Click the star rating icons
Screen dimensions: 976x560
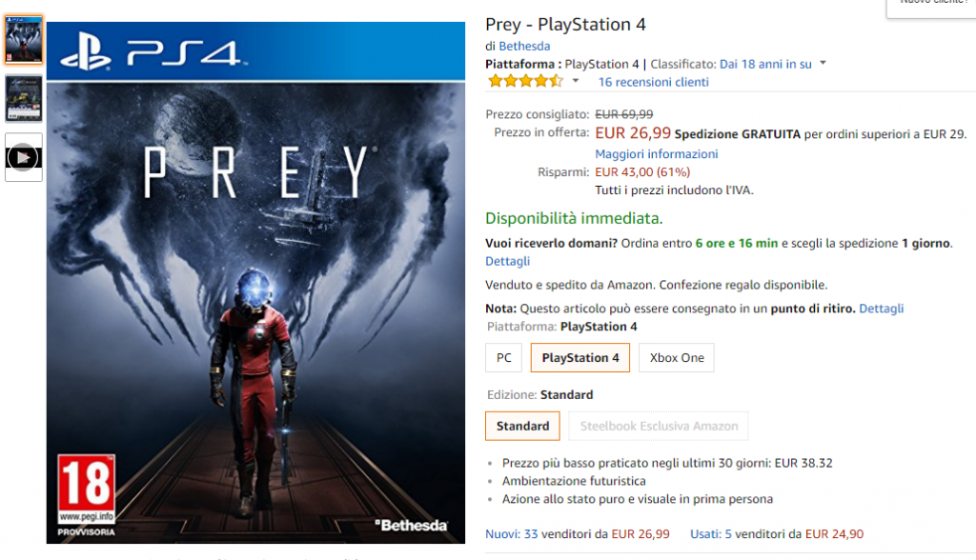coord(525,81)
